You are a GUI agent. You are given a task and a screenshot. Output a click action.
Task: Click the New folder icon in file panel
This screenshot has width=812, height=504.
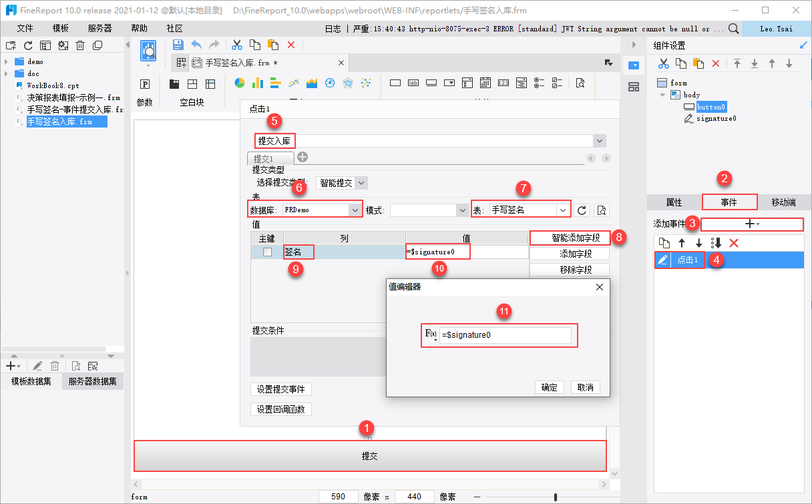pos(10,45)
